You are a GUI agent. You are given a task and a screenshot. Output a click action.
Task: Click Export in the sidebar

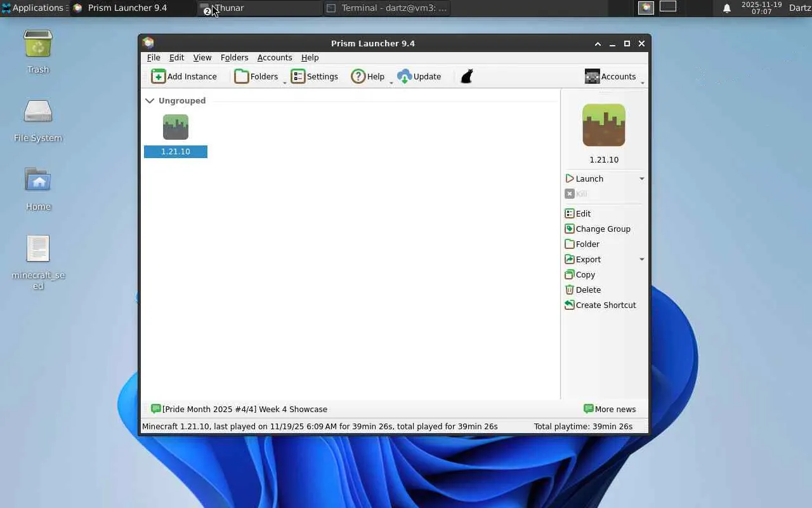pos(583,260)
